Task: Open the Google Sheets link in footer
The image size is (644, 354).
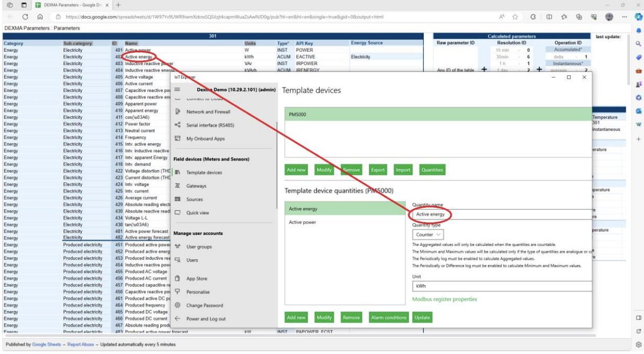Action: [x=46, y=344]
